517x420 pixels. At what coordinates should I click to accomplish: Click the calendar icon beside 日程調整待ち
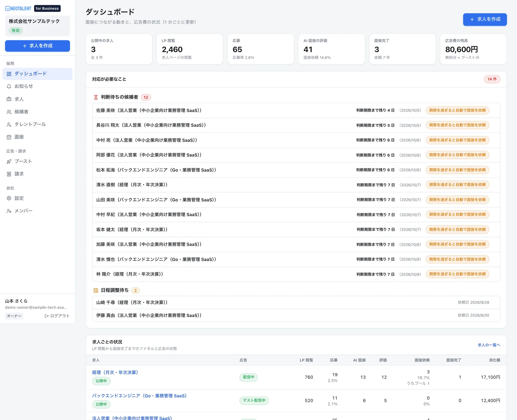click(96, 290)
